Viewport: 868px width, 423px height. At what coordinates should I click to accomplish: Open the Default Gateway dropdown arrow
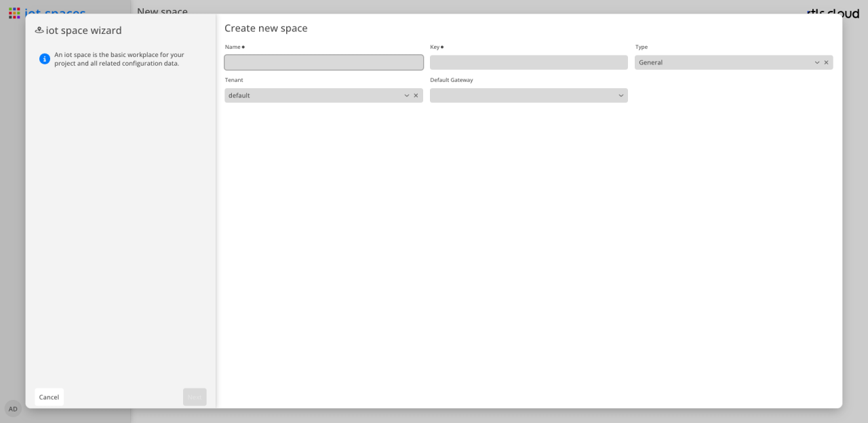pos(620,96)
